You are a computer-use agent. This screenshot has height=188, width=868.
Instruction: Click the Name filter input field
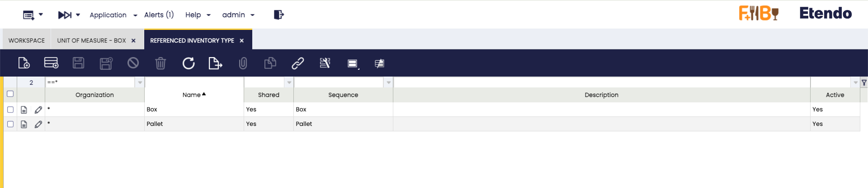[x=194, y=82]
